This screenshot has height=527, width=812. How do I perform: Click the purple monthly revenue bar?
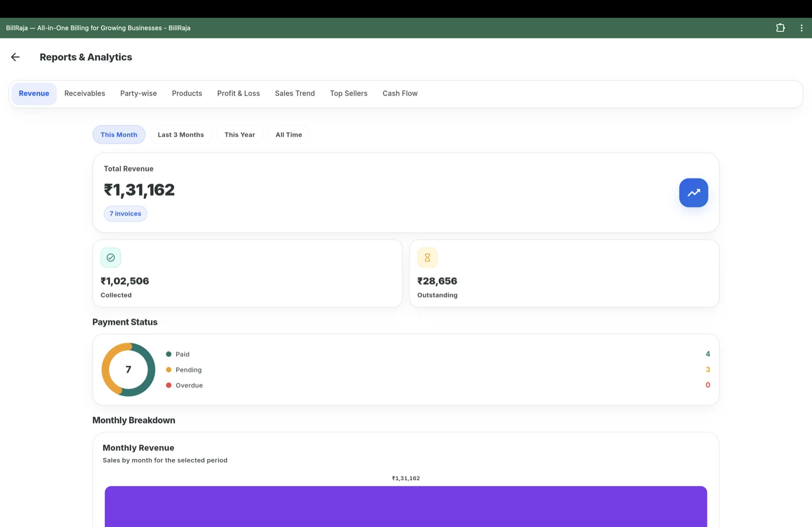[x=406, y=506]
